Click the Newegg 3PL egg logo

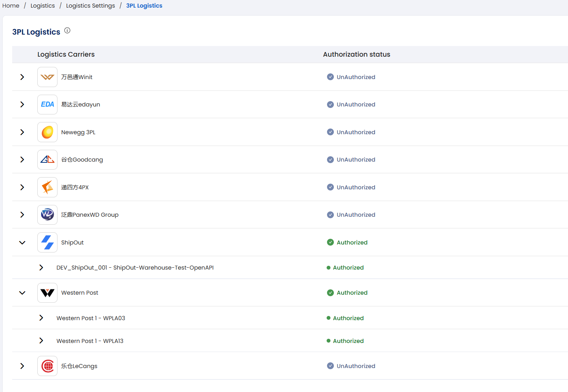[x=47, y=132]
